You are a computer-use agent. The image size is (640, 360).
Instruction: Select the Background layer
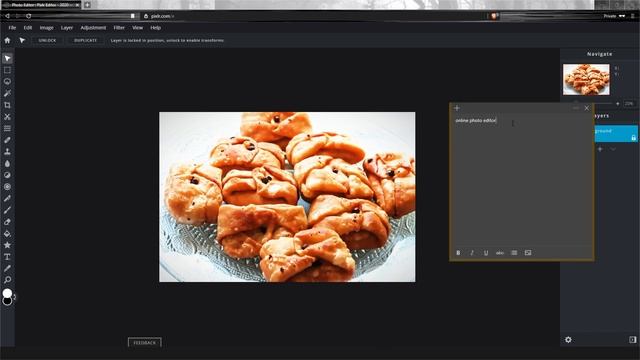click(x=616, y=133)
